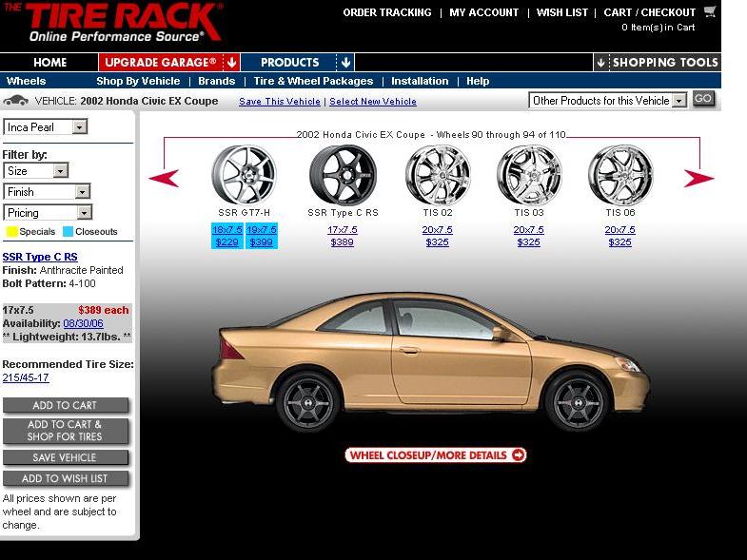Viewport: 747px width, 560px height.
Task: Open the Tire & Wheel Packages menu
Action: pyautogui.click(x=313, y=82)
